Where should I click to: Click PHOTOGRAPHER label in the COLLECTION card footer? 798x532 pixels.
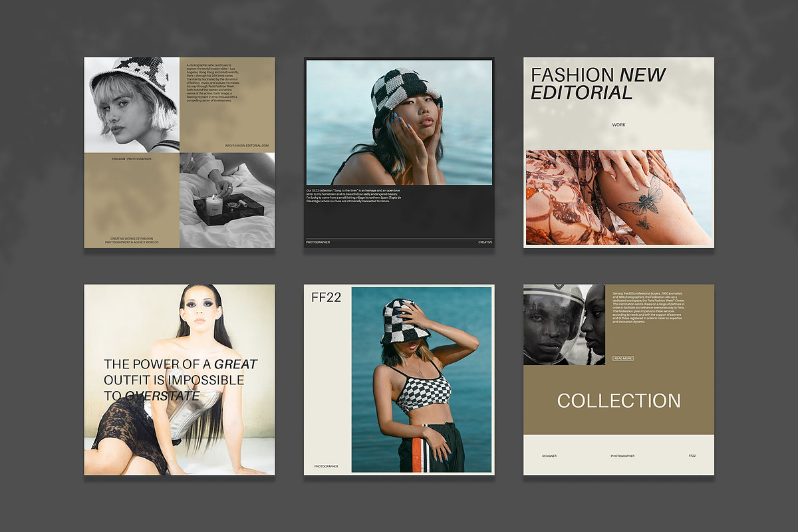pyautogui.click(x=622, y=456)
